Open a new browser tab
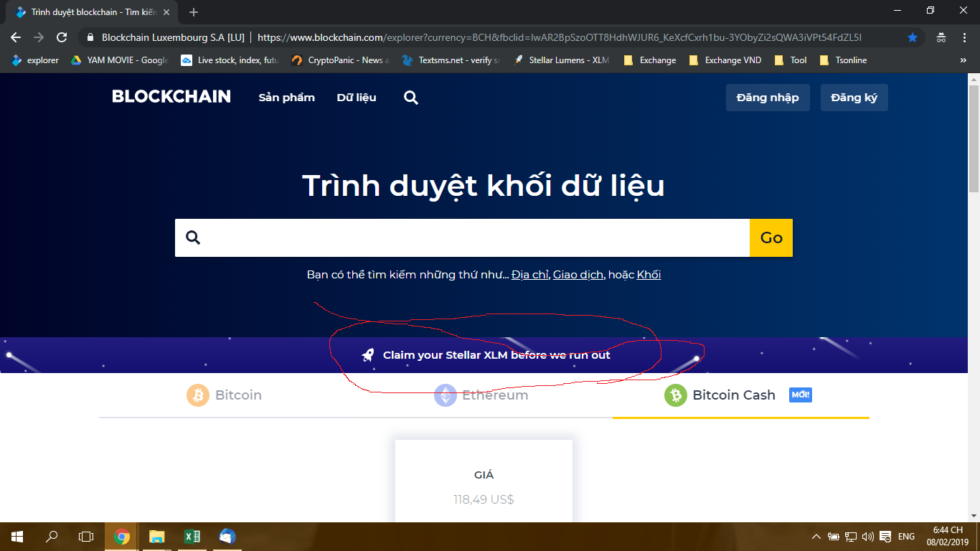 193,12
